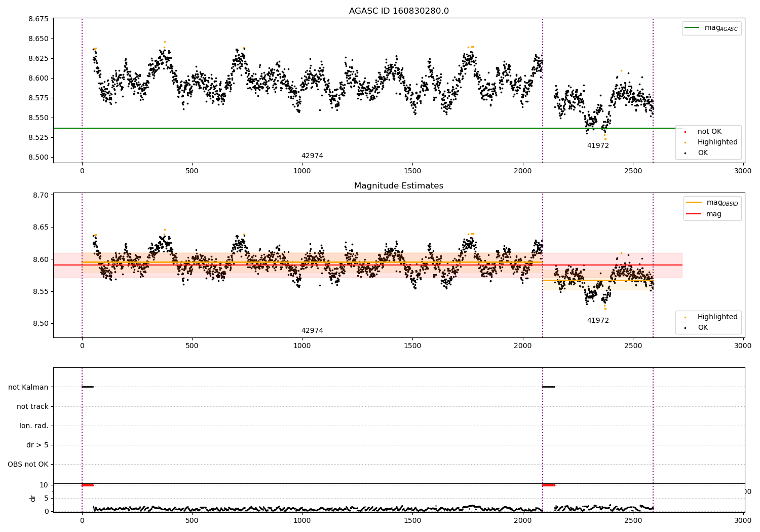
Task: Click the 8.675 y-axis tick label
Action: [x=39, y=19]
